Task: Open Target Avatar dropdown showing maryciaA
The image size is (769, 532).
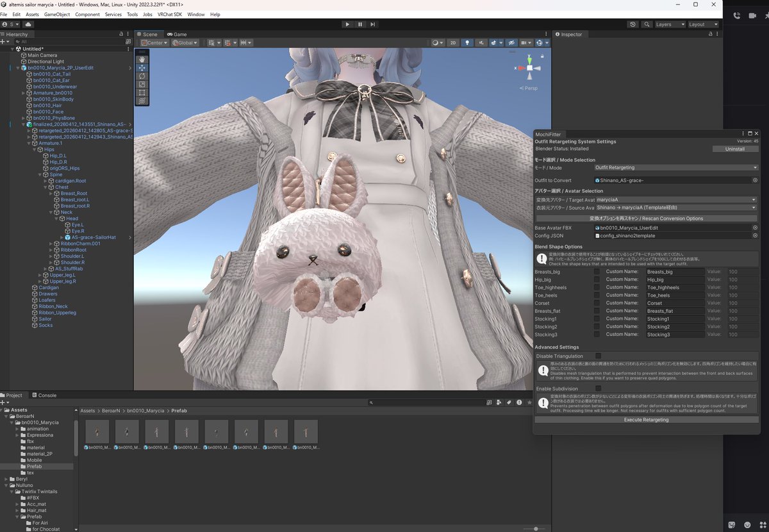Action: (676, 200)
